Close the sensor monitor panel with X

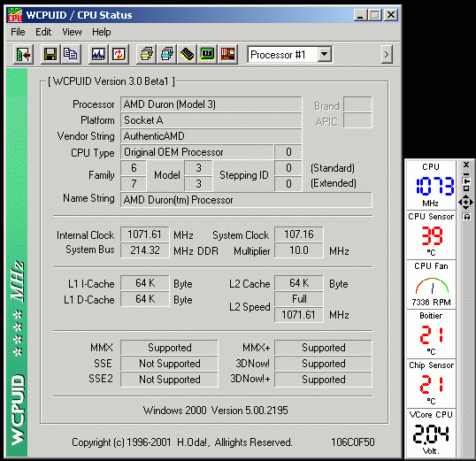click(466, 165)
